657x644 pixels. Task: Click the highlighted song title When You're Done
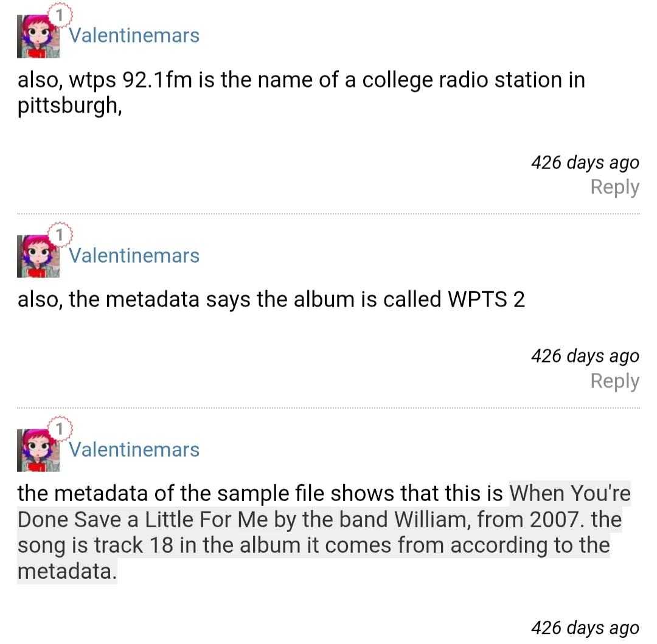click(569, 493)
